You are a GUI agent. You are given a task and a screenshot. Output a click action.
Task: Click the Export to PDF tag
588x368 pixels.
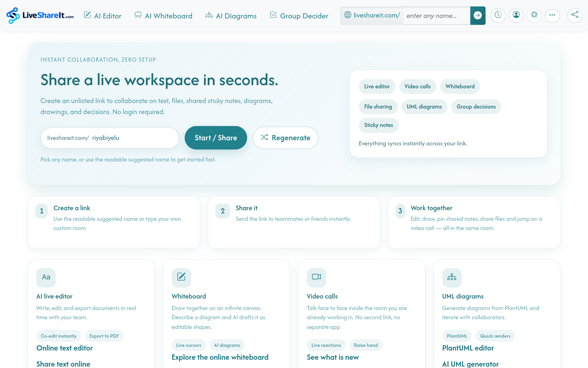pyautogui.click(x=104, y=336)
